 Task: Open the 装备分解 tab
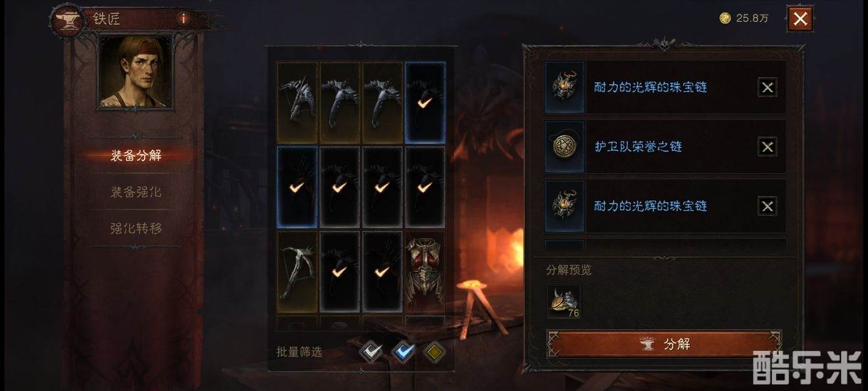coord(135,155)
